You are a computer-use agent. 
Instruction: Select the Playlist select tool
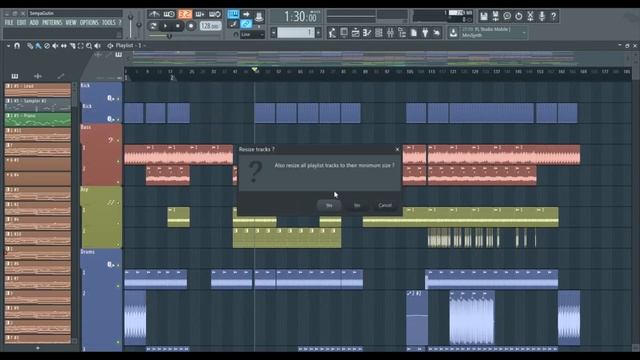(x=80, y=46)
